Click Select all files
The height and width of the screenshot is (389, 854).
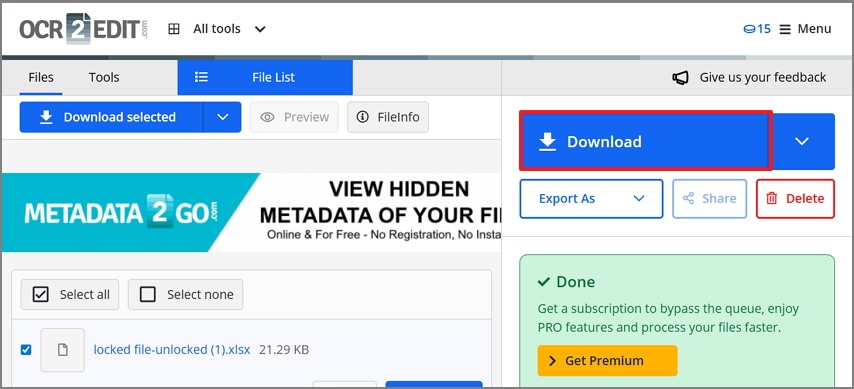(x=70, y=295)
